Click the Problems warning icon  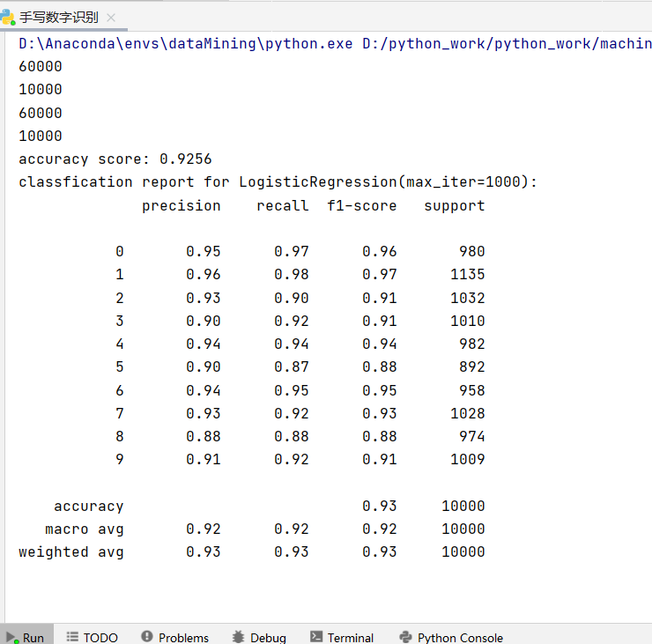147,637
